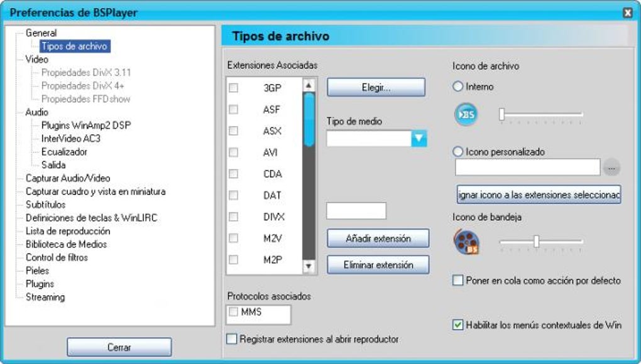Check the ASF extension box
641x364 pixels.
coord(233,109)
